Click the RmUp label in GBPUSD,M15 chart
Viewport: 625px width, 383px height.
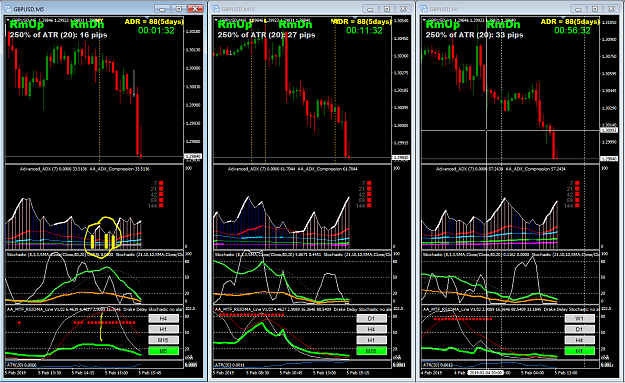pos(235,25)
